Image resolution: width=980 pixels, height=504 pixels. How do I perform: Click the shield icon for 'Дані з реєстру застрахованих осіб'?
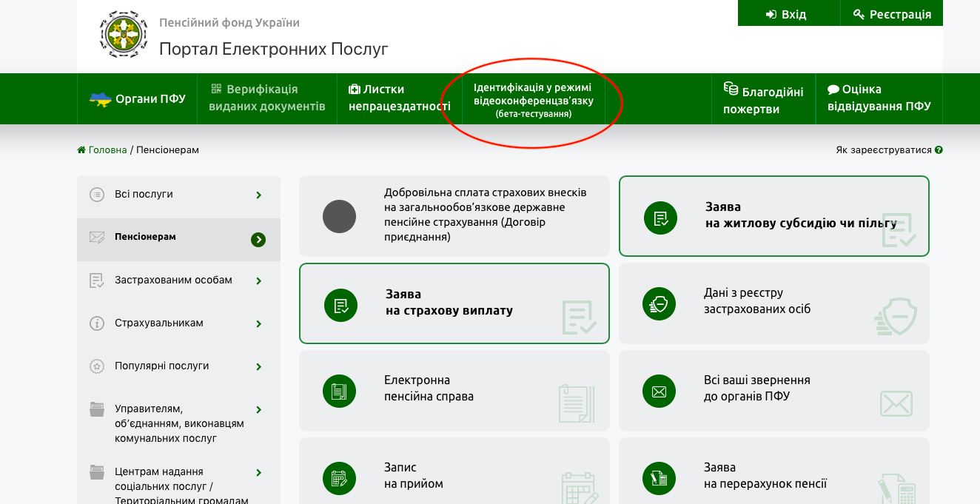click(x=659, y=303)
